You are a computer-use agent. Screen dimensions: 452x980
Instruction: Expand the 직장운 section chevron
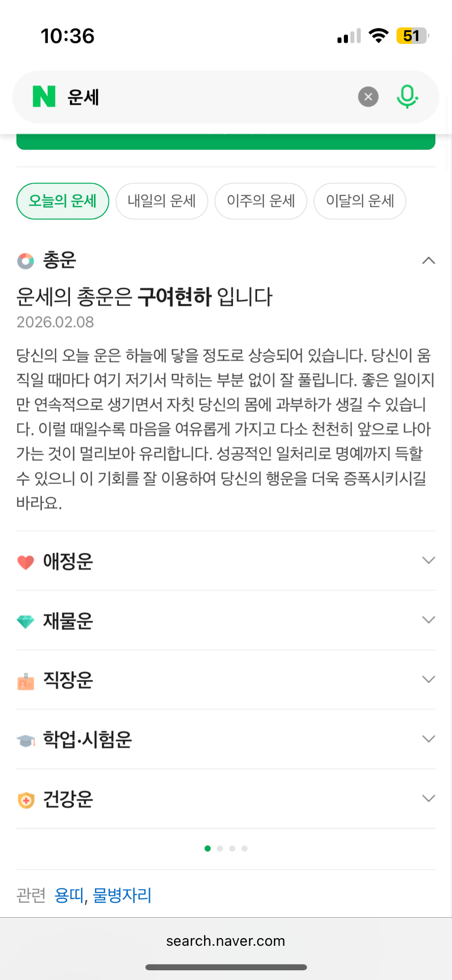point(429,679)
